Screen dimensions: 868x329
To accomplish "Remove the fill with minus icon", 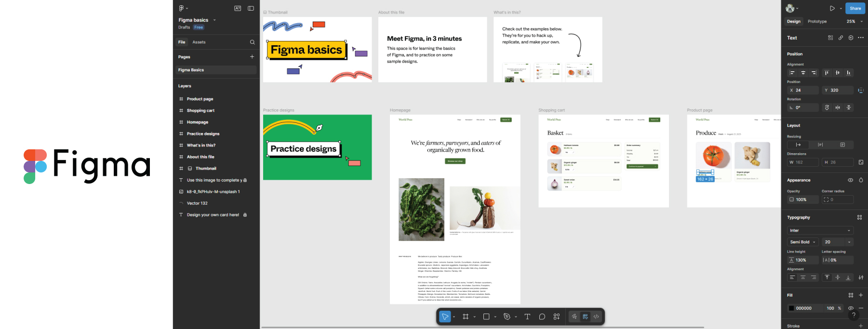I will [861, 308].
